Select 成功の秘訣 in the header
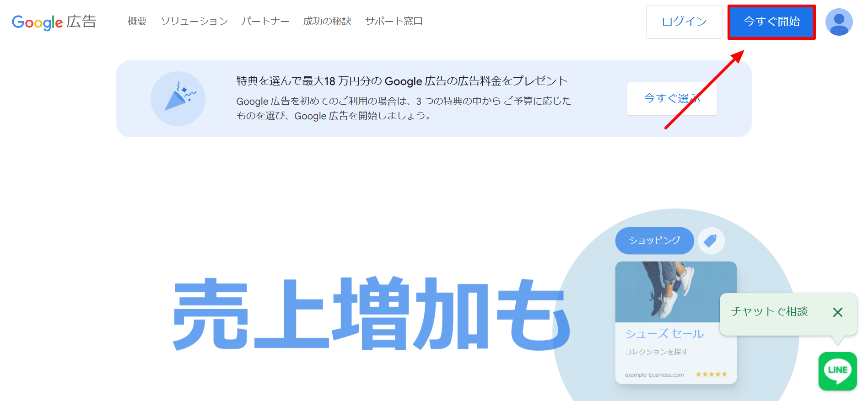This screenshot has width=868, height=401. click(327, 21)
